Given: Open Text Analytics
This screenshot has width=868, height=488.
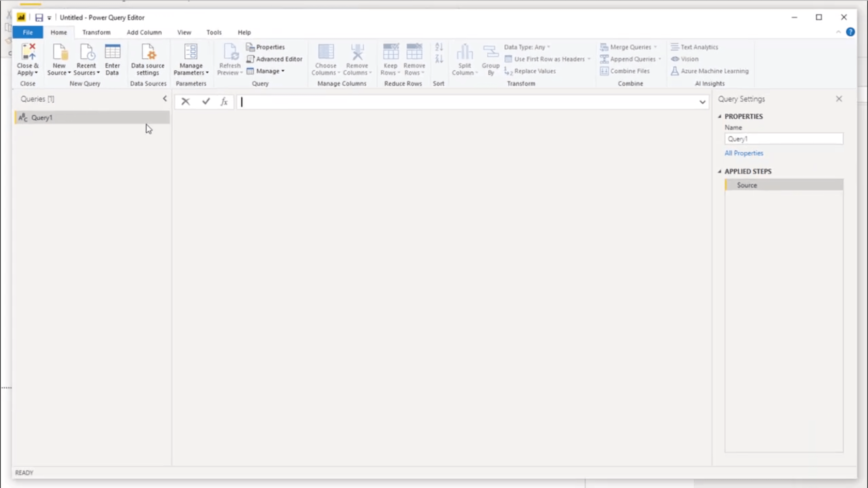Looking at the screenshot, I should [694, 47].
